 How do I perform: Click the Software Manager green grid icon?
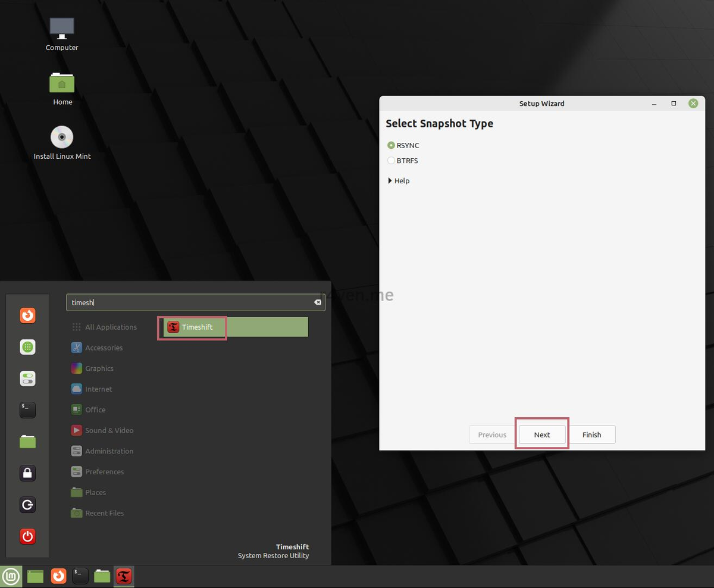pyautogui.click(x=28, y=347)
